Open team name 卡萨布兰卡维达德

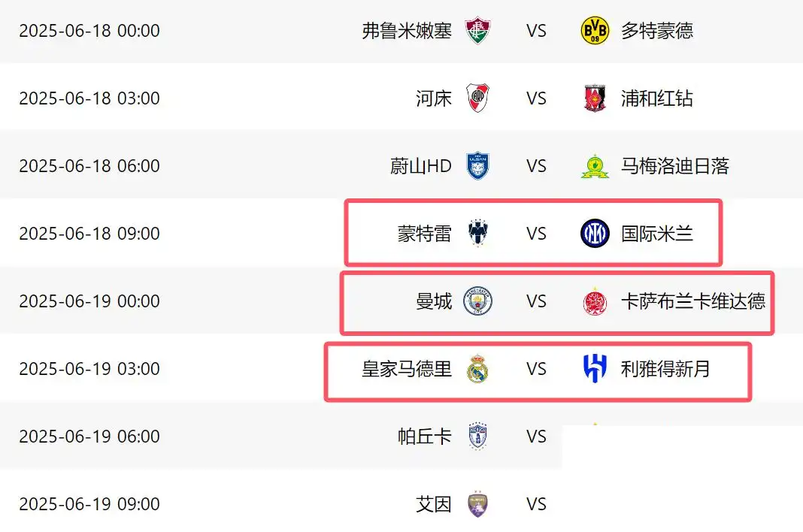(693, 301)
